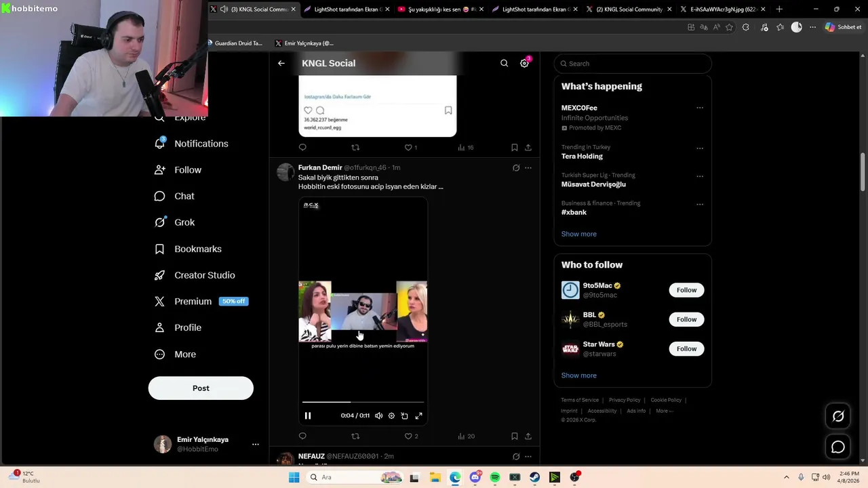The image size is (868, 488).
Task: Pause the Furkan Demir video
Action: 308,415
